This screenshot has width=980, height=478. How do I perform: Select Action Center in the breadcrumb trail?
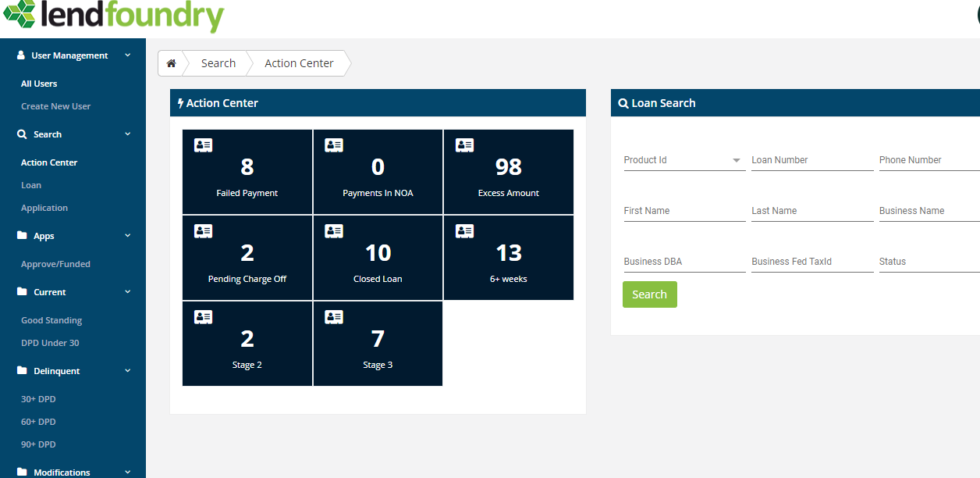[x=299, y=63]
